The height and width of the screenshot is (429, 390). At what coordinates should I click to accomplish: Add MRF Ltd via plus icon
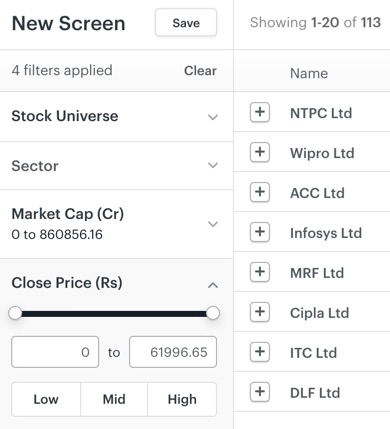[260, 272]
